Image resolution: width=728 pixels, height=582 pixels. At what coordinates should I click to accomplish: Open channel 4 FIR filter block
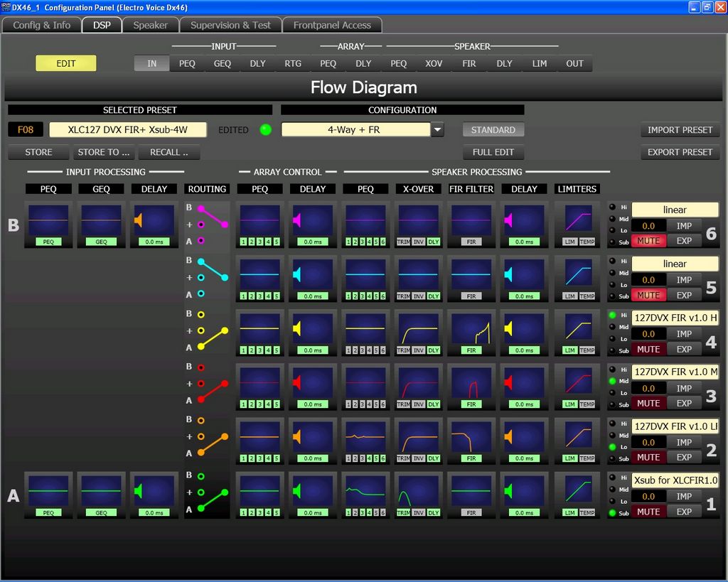[x=471, y=333]
